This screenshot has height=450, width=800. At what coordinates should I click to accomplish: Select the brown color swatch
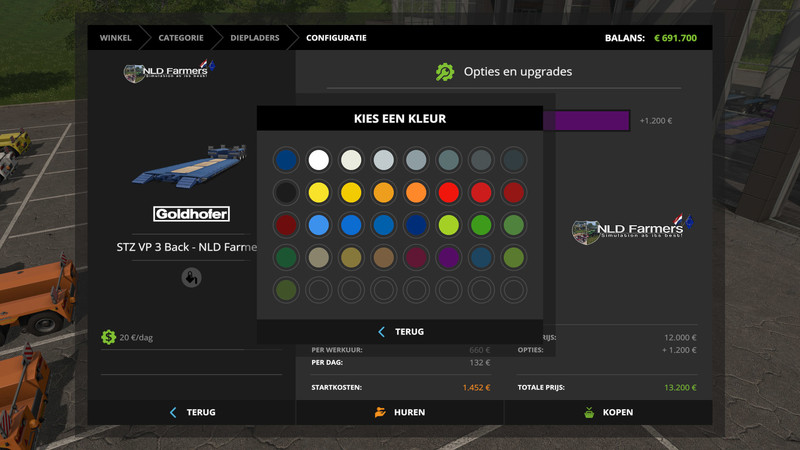[x=383, y=258]
